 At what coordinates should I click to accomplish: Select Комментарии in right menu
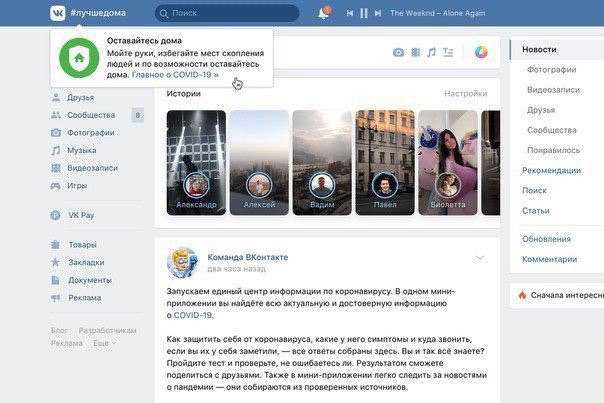tap(549, 259)
